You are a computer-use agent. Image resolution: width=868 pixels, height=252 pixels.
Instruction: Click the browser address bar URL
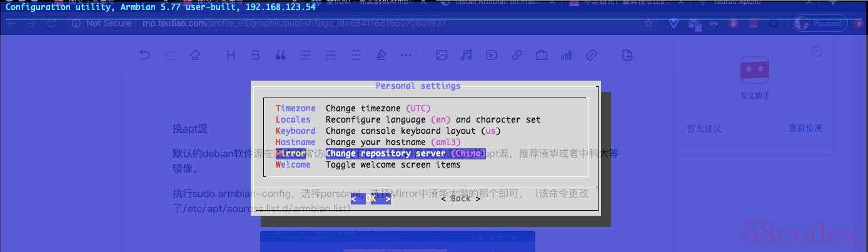(294, 23)
